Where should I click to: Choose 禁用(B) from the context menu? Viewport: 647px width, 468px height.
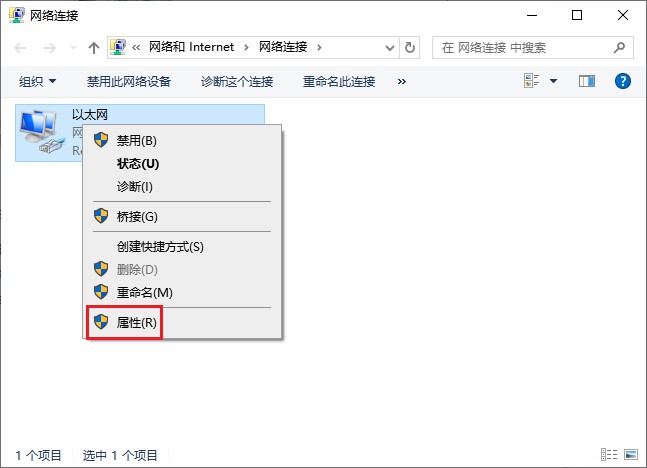pos(182,140)
